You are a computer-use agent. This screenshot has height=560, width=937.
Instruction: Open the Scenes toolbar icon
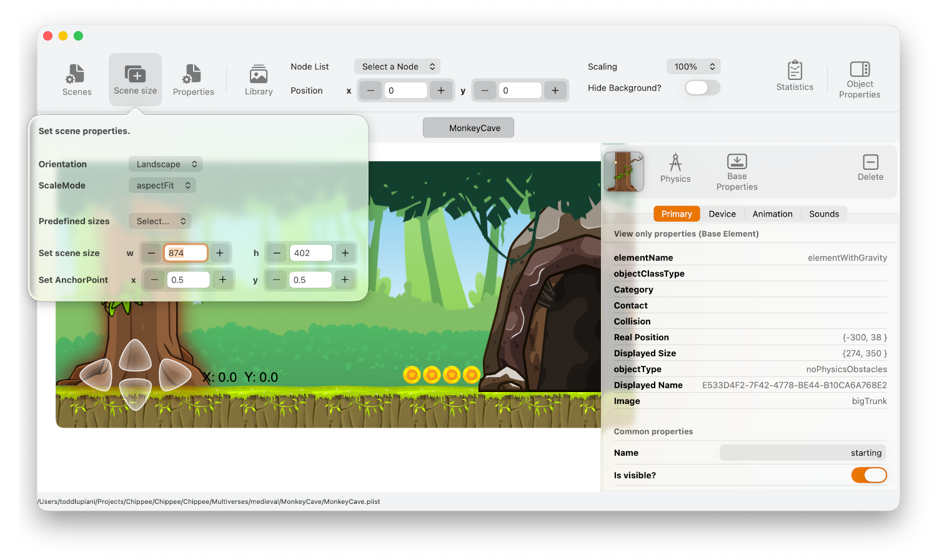[x=77, y=80]
